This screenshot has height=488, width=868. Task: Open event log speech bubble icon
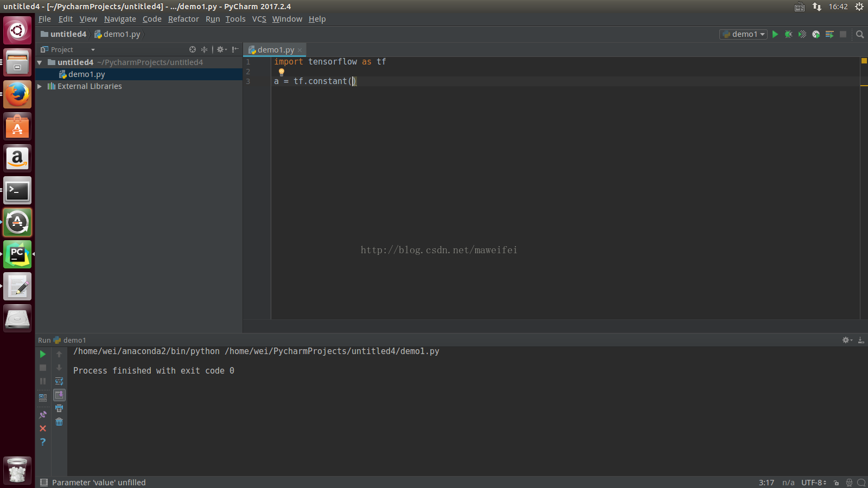861,483
